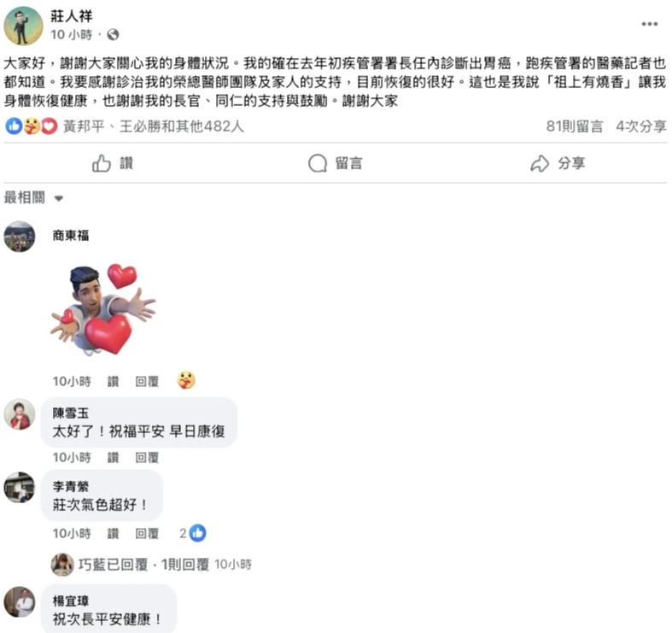The image size is (672, 633).
Task: Click care emoji reaction on 商東福's comment
Action: click(186, 380)
